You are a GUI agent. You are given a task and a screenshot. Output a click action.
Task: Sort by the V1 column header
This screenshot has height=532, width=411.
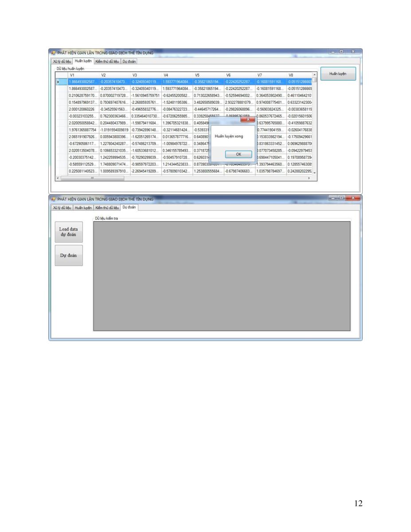[x=83, y=75]
